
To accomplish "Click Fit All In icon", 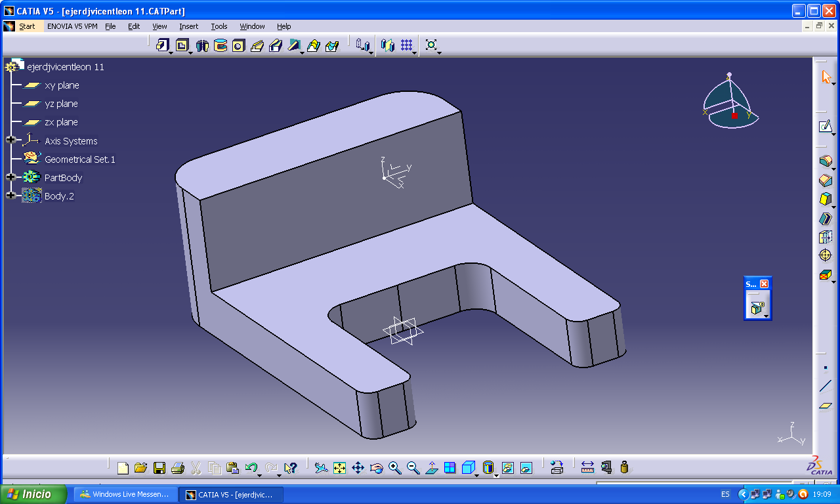I will click(339, 468).
